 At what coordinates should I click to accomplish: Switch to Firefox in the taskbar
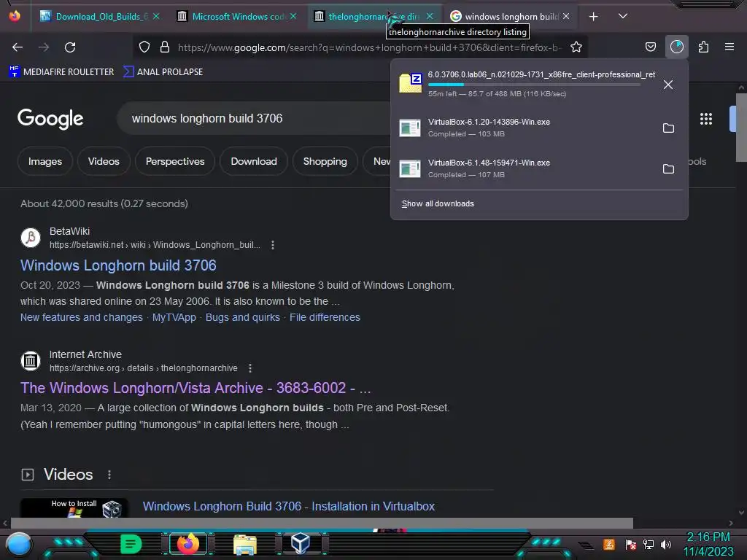[x=187, y=544]
